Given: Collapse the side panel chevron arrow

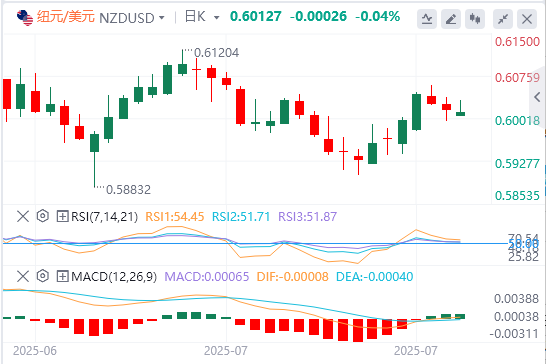Looking at the screenshot, I should (538, 97).
